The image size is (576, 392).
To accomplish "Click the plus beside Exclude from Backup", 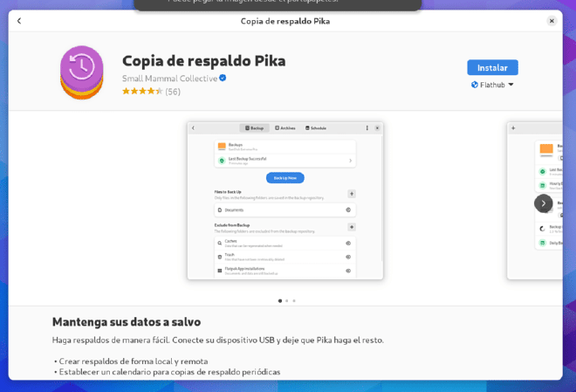I will [352, 227].
